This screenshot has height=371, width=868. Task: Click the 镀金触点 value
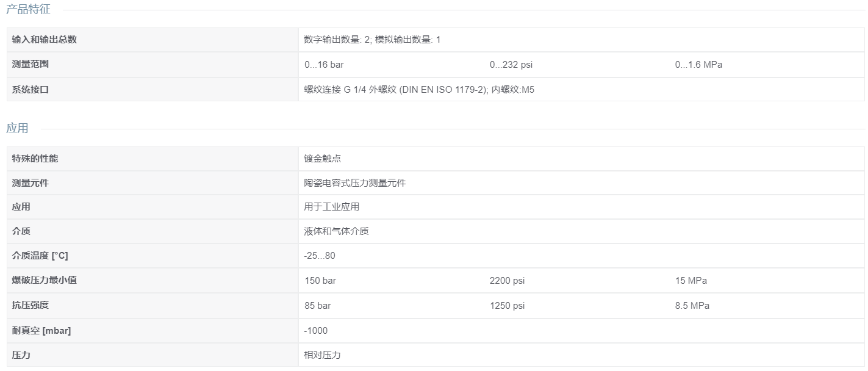(322, 159)
